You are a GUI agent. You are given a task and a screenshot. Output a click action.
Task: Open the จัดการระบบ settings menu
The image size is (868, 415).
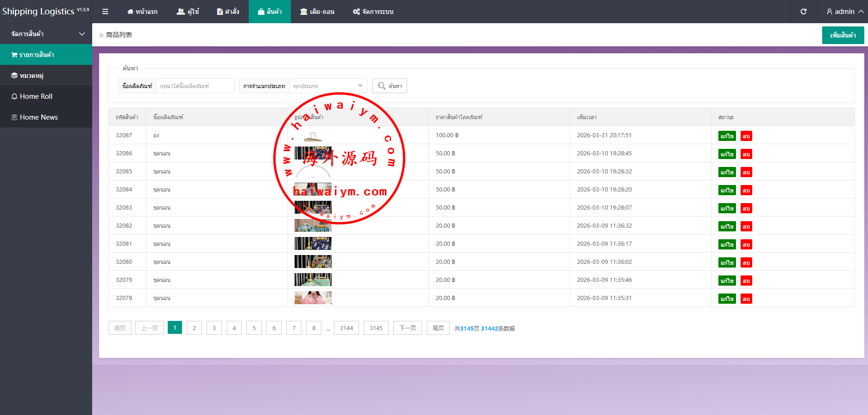tap(373, 12)
